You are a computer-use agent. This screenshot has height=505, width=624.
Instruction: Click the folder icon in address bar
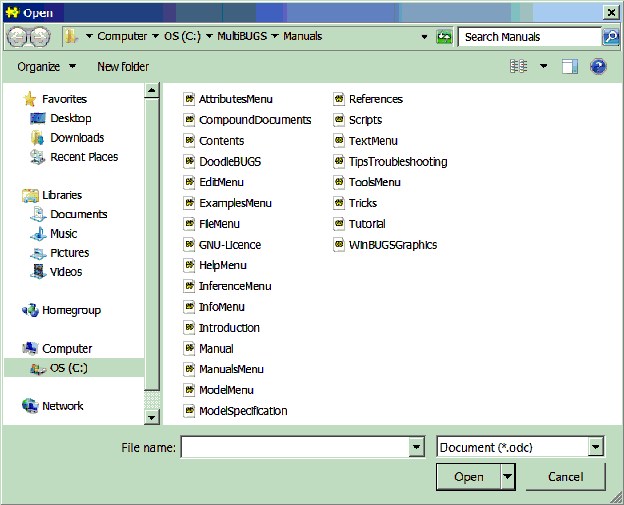click(x=71, y=36)
